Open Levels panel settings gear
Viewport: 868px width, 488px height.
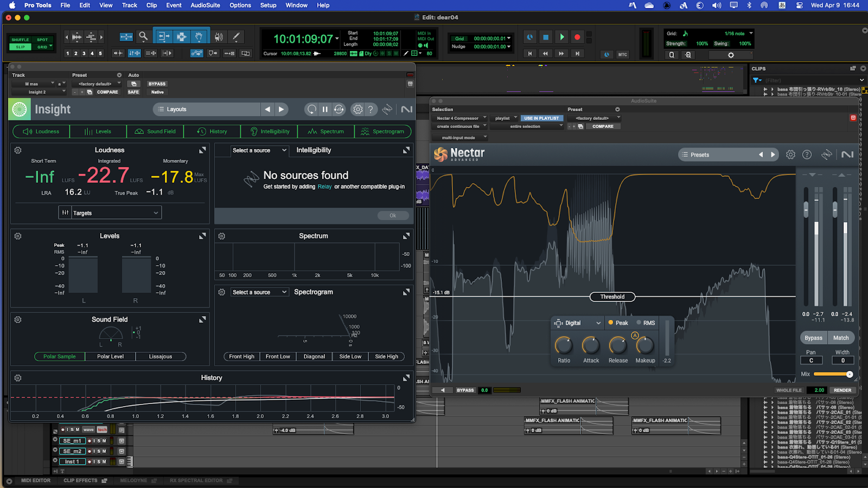18,236
